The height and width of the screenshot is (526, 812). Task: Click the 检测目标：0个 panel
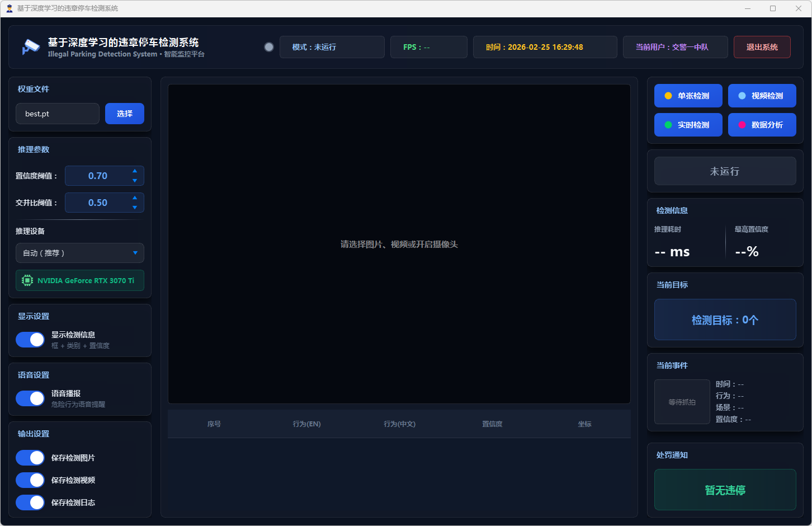(725, 320)
